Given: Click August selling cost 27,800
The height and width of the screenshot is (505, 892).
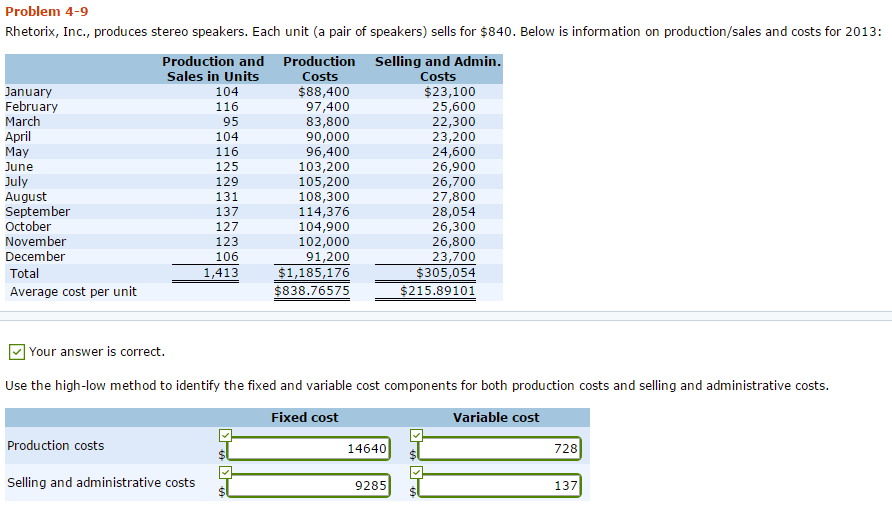Looking at the screenshot, I should (453, 197).
